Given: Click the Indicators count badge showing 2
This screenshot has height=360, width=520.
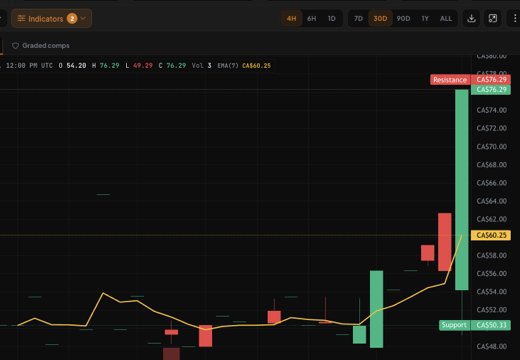Looking at the screenshot, I should [x=72, y=18].
